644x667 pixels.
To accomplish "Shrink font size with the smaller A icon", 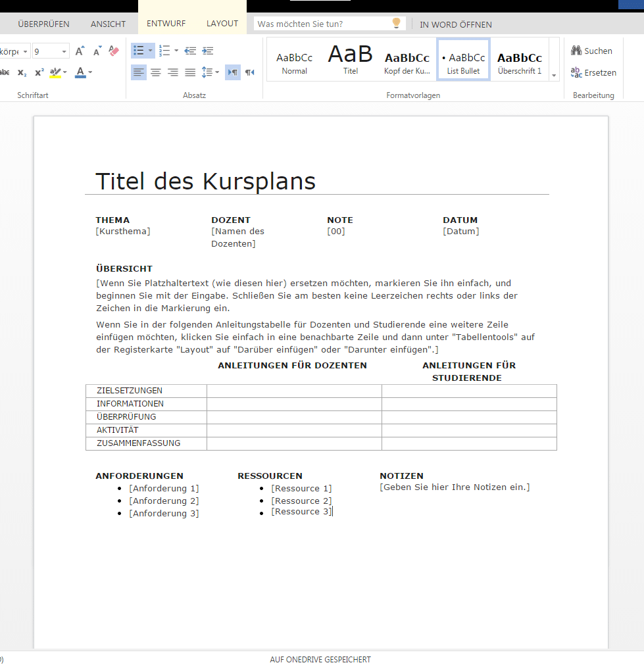I will click(x=97, y=51).
